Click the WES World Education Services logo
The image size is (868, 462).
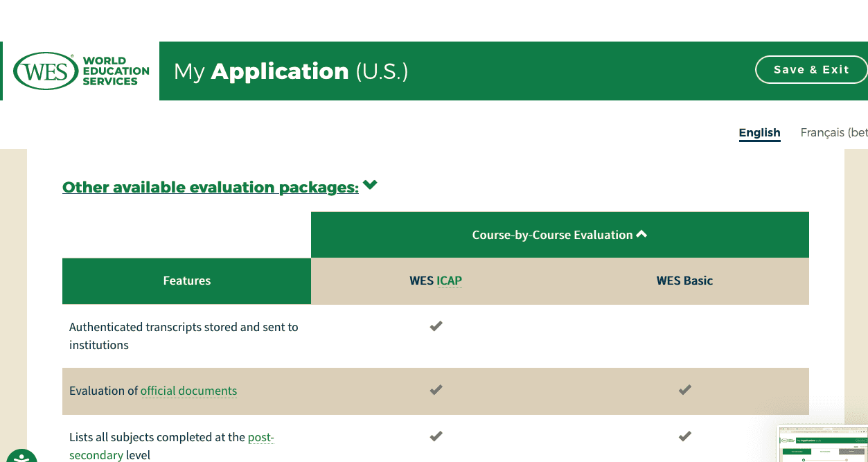click(x=78, y=69)
